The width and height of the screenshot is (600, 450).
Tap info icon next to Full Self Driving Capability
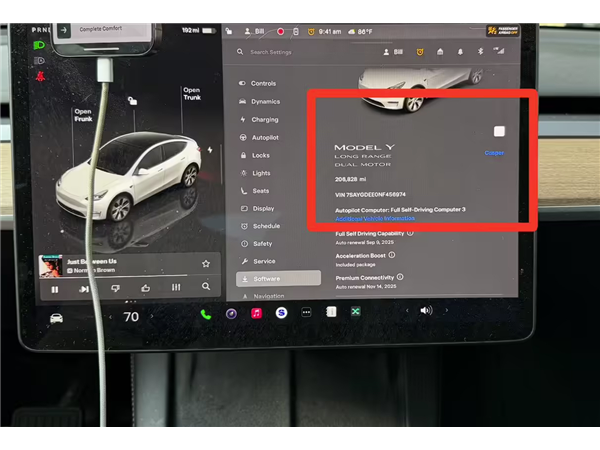click(x=410, y=233)
